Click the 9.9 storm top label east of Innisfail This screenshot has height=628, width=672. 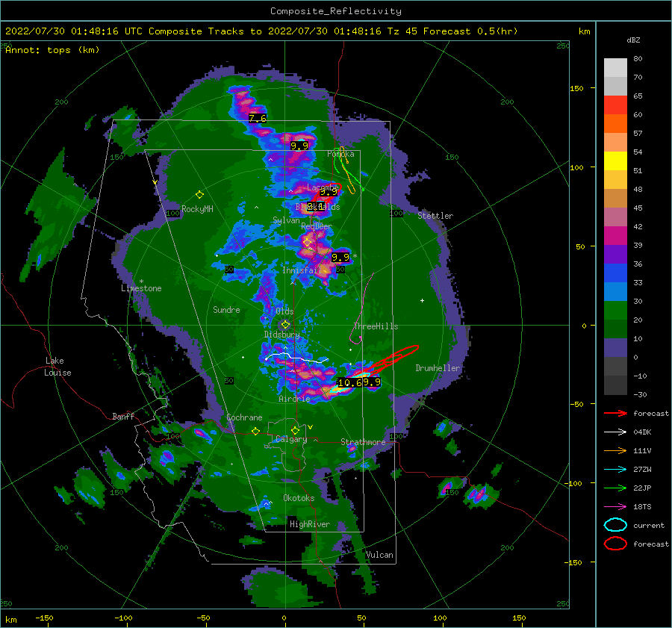tap(340, 257)
